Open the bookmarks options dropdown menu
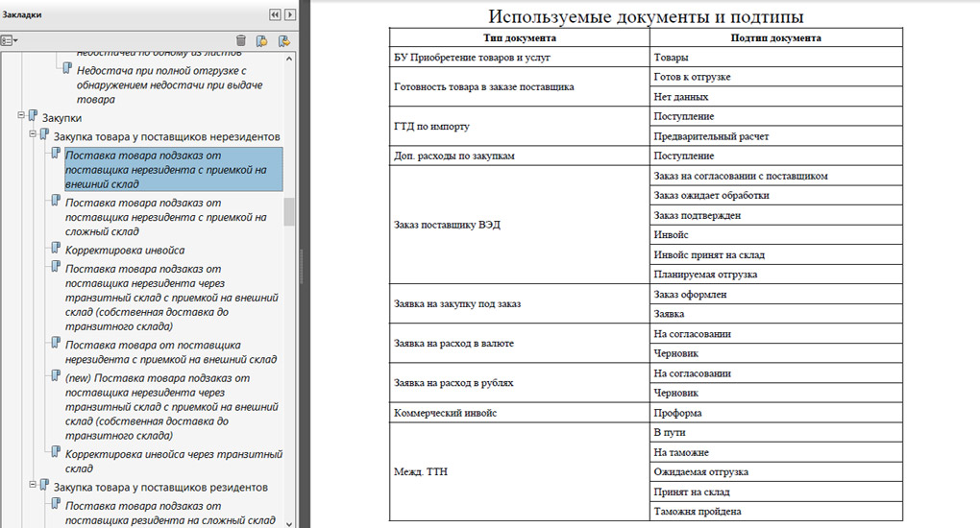This screenshot has width=980, height=528. coord(9,40)
